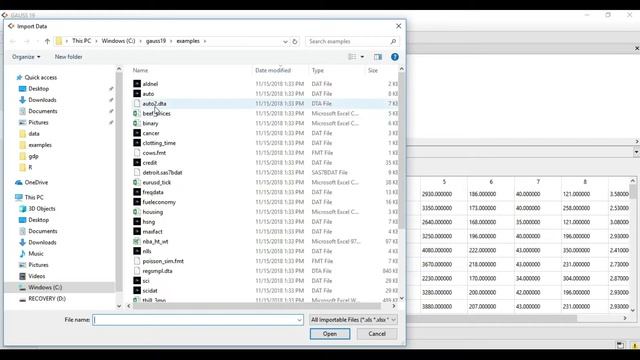Click the Cancel button
640x360 pixels.
[377, 334]
